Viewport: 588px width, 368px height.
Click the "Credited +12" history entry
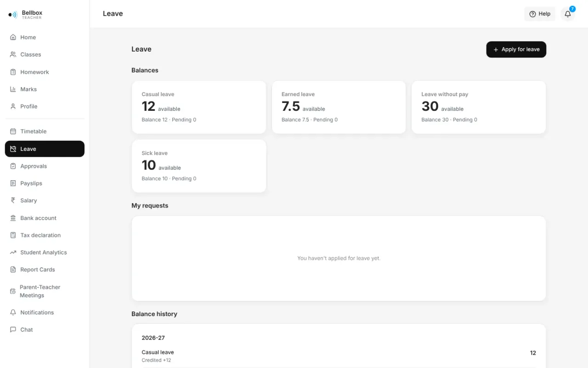tap(156, 360)
